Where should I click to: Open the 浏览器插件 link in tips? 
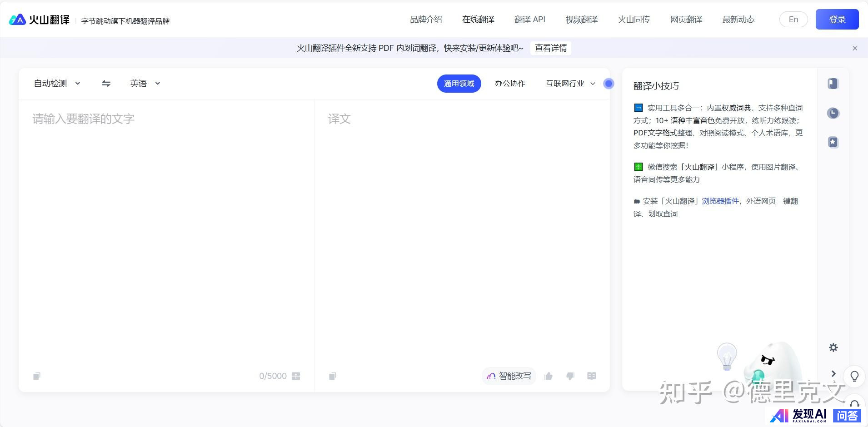[720, 201]
